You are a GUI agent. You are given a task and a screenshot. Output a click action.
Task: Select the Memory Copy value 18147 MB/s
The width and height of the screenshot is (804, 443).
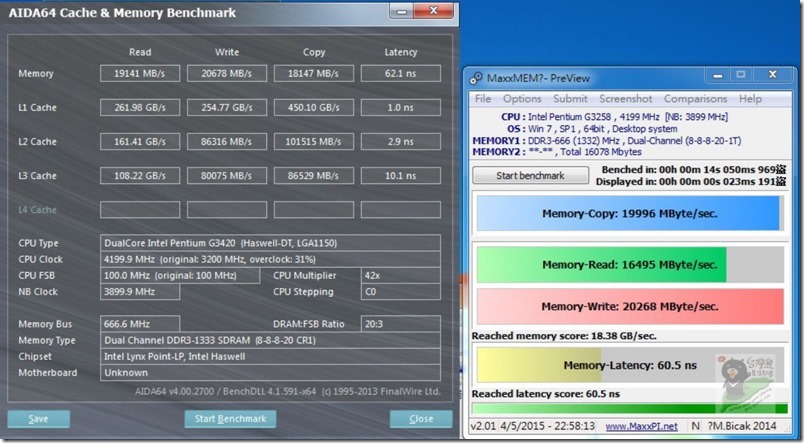pos(313,73)
